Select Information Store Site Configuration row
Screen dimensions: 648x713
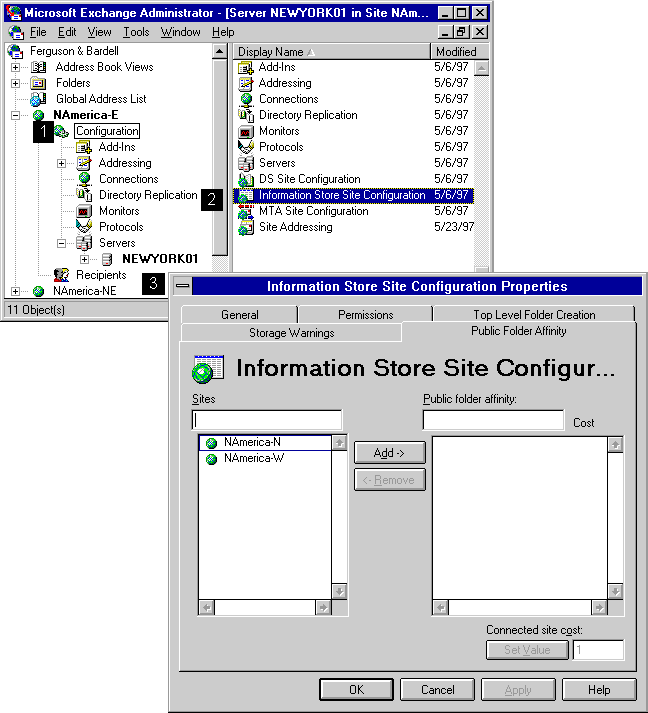pyautogui.click(x=353, y=196)
